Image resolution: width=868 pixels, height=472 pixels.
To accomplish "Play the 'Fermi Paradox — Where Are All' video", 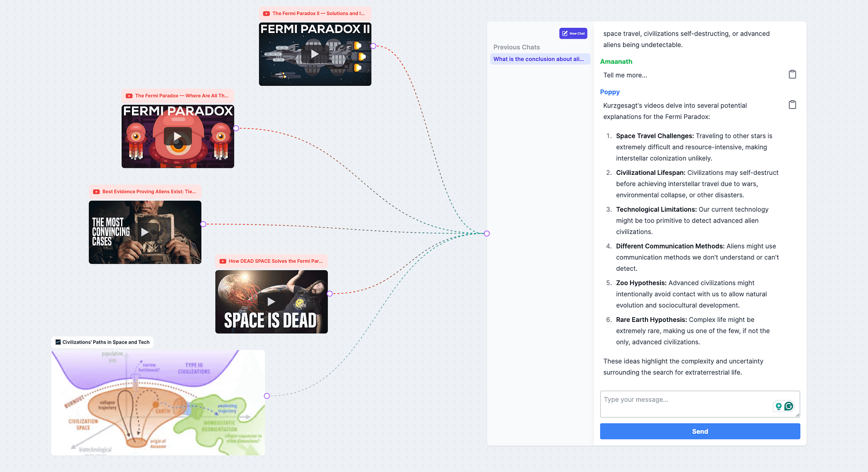I will tap(178, 136).
